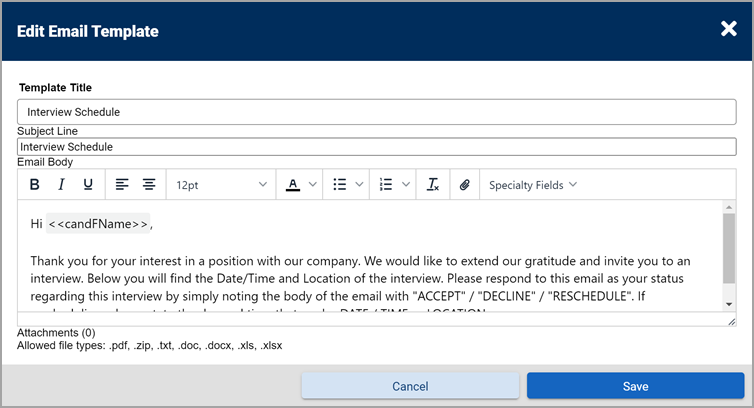Click the numbered list icon

click(387, 185)
